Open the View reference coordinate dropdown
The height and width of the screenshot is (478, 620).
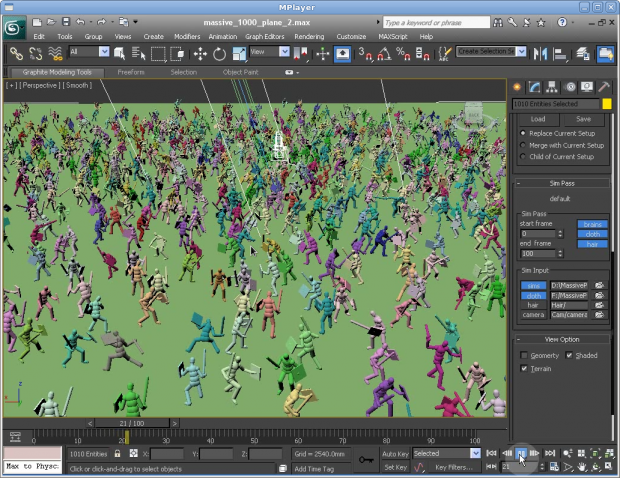tap(284, 51)
